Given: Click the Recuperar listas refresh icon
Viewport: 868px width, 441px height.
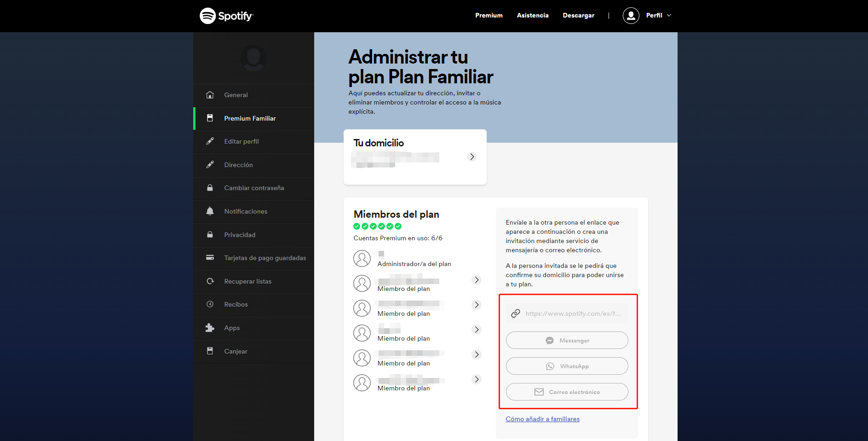Looking at the screenshot, I should pos(210,281).
